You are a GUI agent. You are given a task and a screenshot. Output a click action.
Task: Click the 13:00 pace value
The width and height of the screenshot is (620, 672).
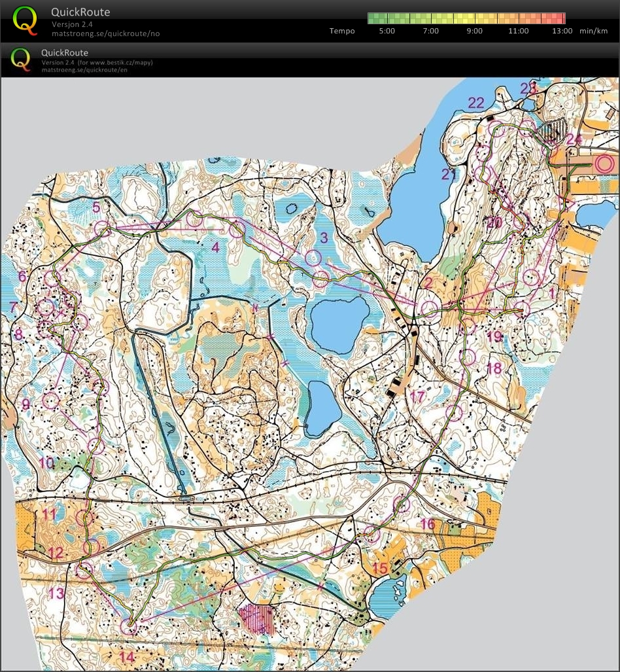[x=562, y=31]
